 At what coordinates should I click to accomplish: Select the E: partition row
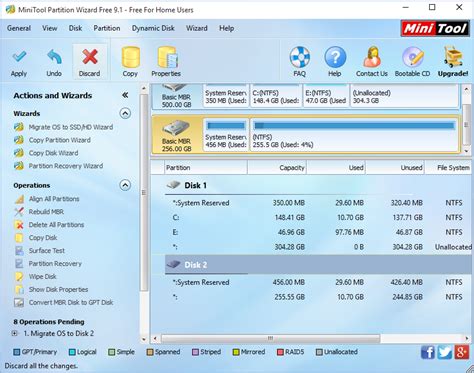click(x=318, y=232)
